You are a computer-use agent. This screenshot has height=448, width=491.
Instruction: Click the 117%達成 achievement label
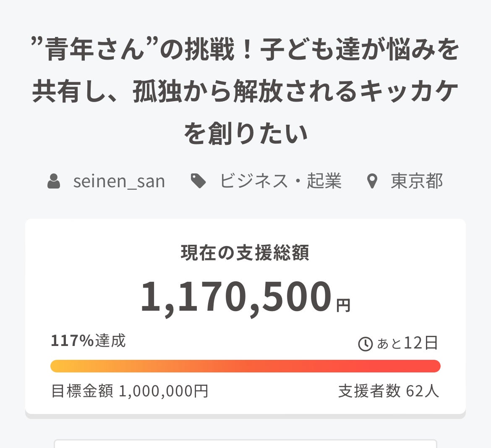pos(88,341)
